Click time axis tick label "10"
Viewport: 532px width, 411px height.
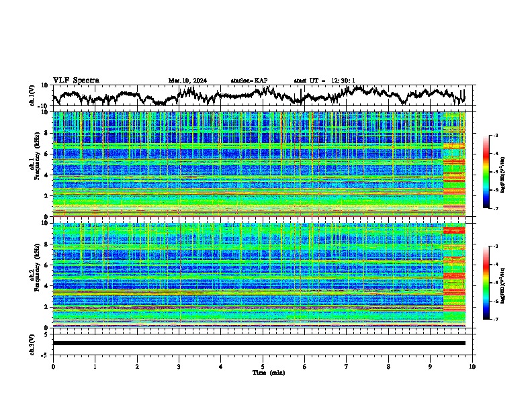point(472,367)
